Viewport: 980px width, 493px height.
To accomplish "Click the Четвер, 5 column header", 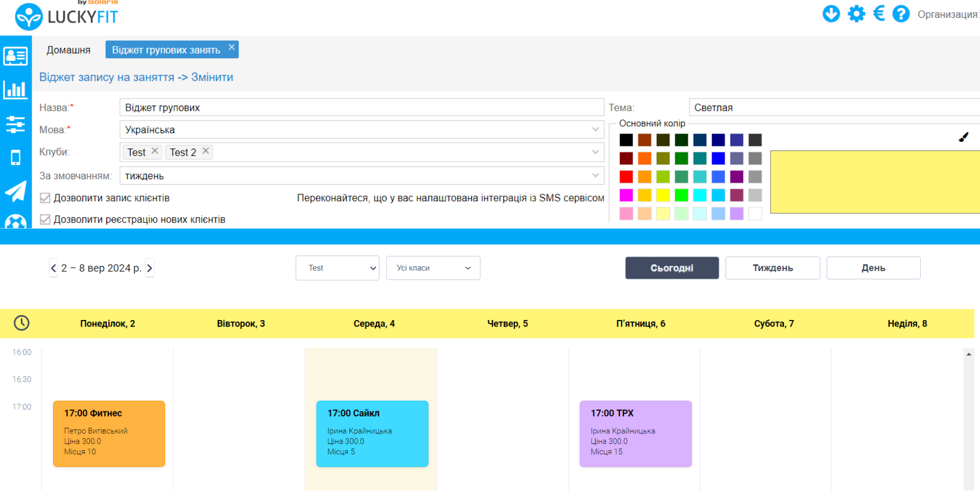I will pos(508,324).
